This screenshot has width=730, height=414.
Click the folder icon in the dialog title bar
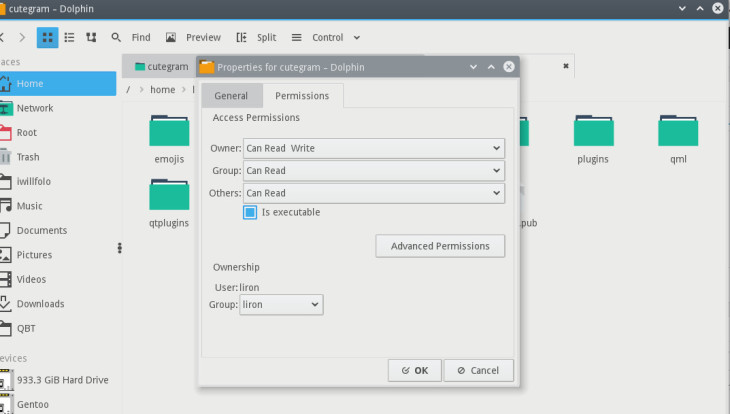[207, 67]
